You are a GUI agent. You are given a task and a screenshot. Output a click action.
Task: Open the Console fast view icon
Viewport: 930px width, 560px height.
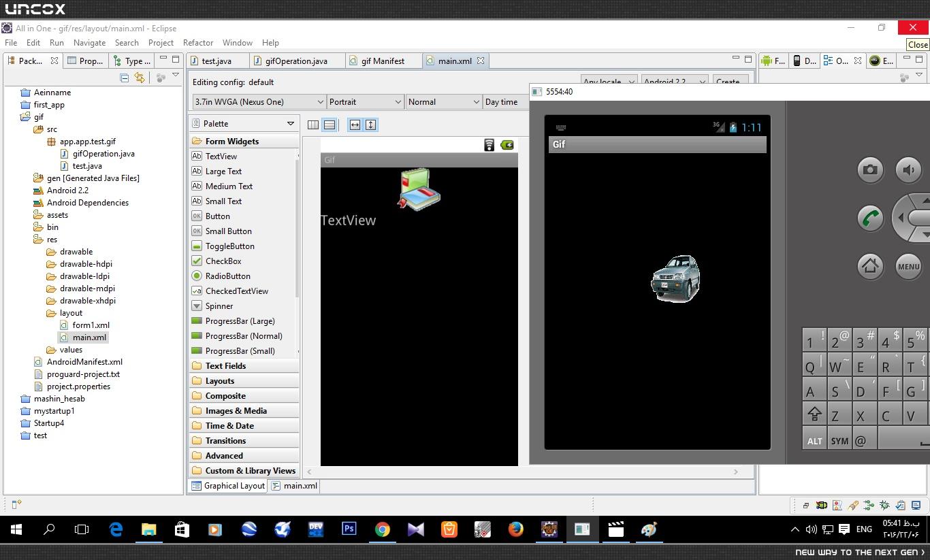click(x=916, y=506)
